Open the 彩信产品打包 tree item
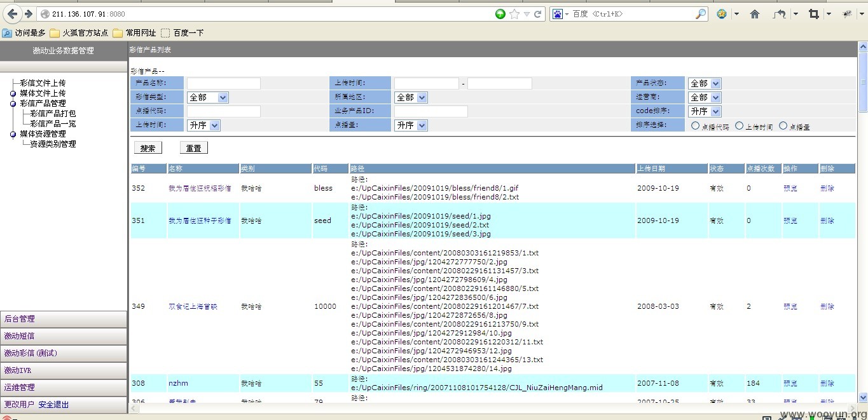Image resolution: width=868 pixels, height=420 pixels. 53,114
